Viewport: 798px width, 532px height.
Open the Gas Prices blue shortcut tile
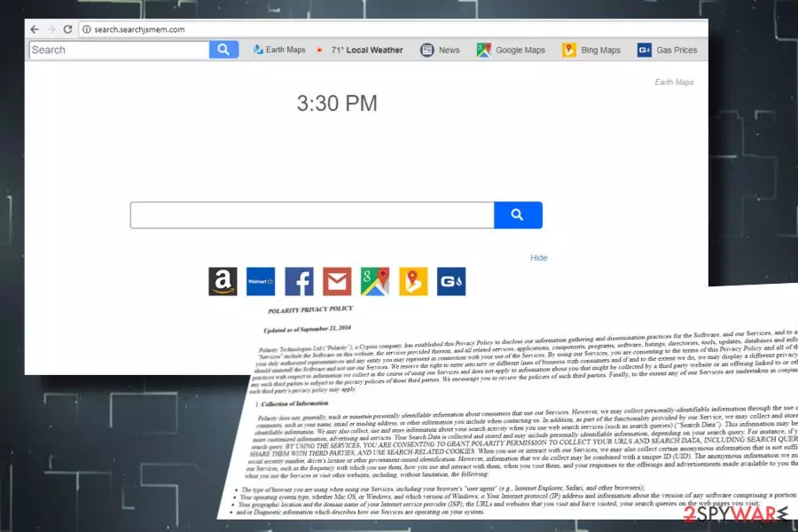(451, 281)
